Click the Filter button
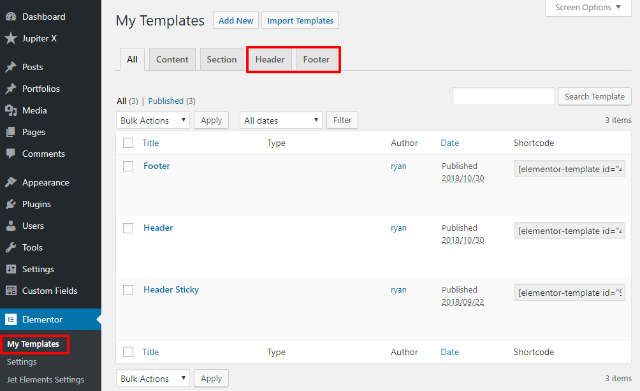The height and width of the screenshot is (391, 640). (x=342, y=120)
